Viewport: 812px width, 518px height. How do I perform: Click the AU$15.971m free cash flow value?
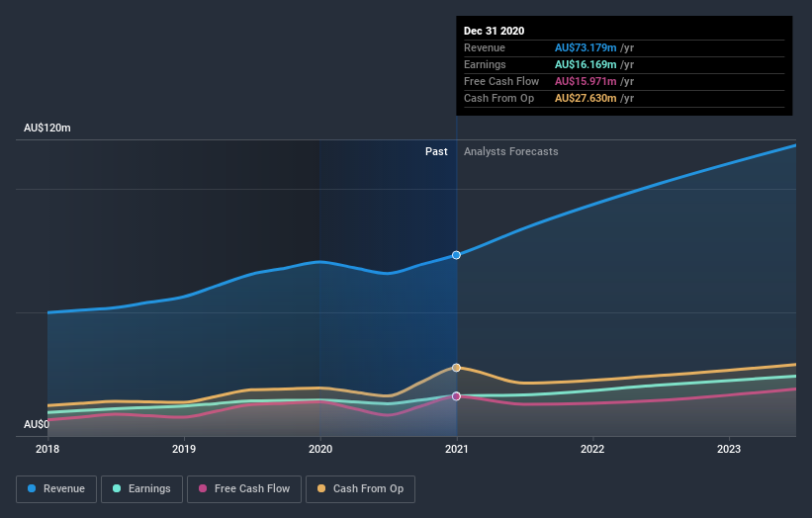coord(586,81)
